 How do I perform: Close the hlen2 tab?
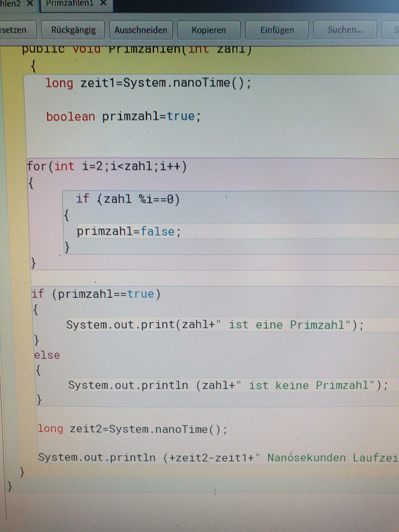[31, 3]
